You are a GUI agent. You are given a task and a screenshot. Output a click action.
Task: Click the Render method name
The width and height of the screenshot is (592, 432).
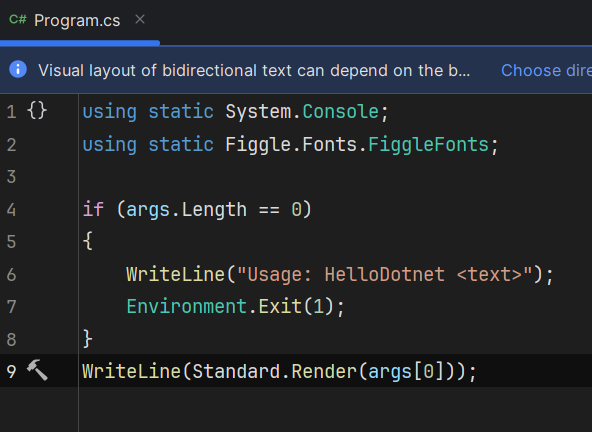324,372
